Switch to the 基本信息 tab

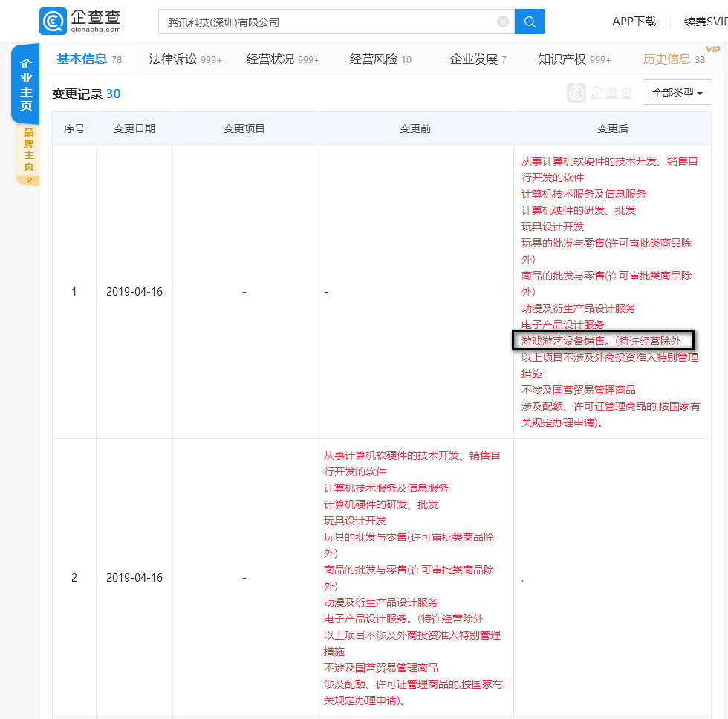pyautogui.click(x=88, y=59)
